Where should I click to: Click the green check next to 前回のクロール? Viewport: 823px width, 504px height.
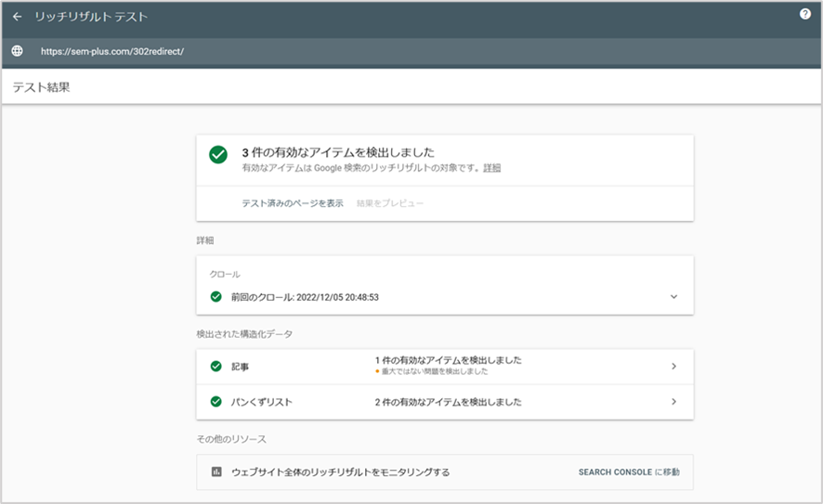(x=216, y=297)
